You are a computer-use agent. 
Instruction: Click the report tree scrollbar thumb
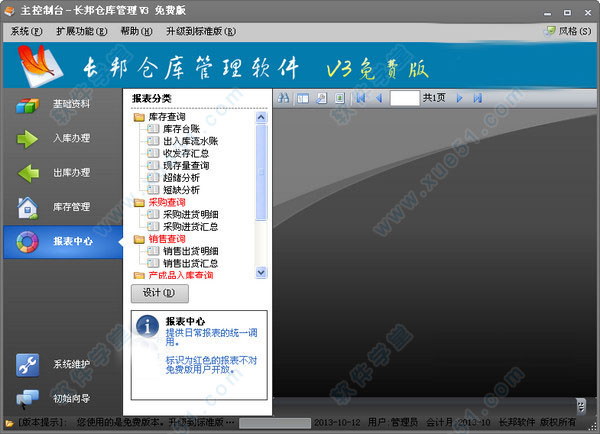tap(261, 172)
